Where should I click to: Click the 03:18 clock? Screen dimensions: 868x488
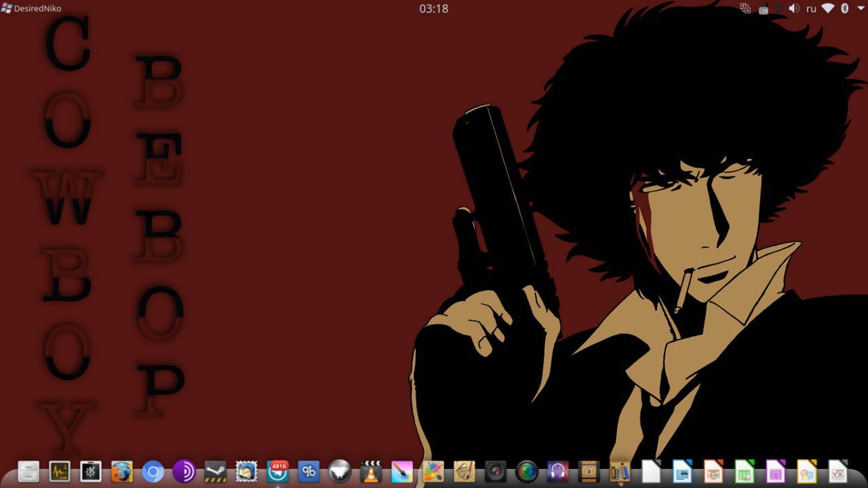[433, 9]
